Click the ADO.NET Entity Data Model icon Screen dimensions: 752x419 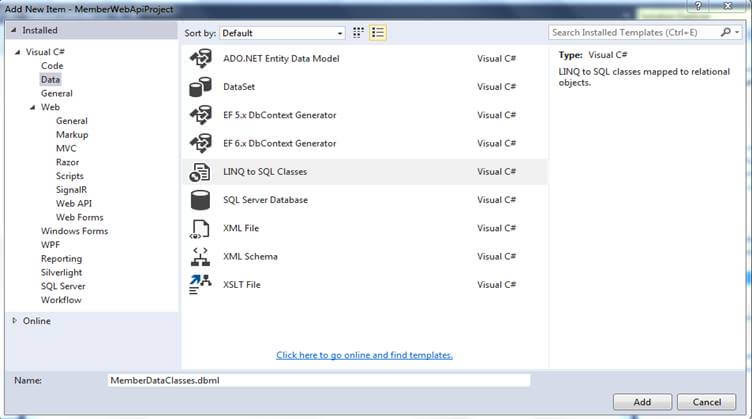200,59
